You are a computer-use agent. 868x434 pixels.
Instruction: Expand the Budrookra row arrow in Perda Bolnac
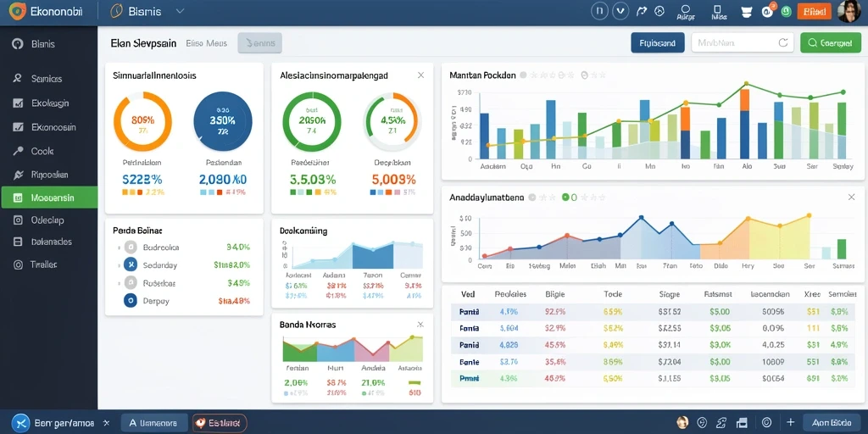pos(119,248)
